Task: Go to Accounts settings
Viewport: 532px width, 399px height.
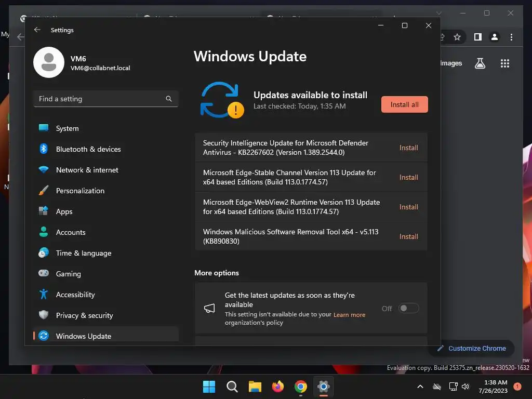Action: (106, 232)
